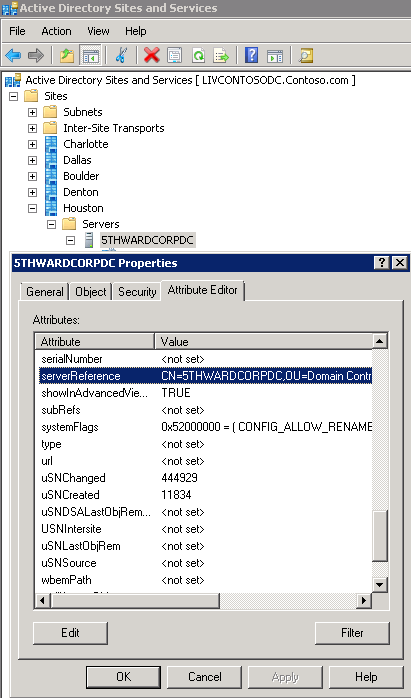This screenshot has width=411, height=698.
Task: Click the Cancel button
Action: click(x=204, y=677)
